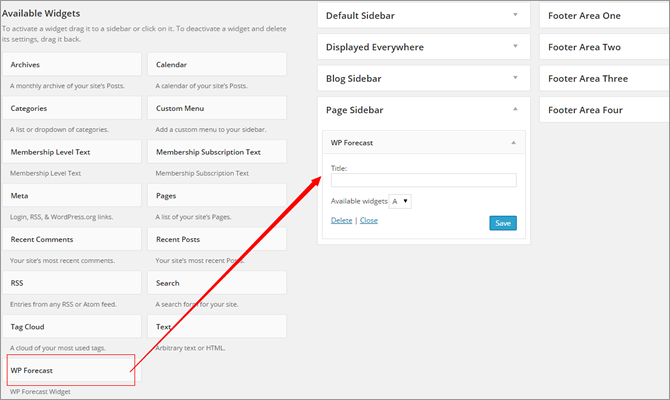Click the Title input field
Image resolution: width=670 pixels, height=400 pixels.
click(423, 180)
